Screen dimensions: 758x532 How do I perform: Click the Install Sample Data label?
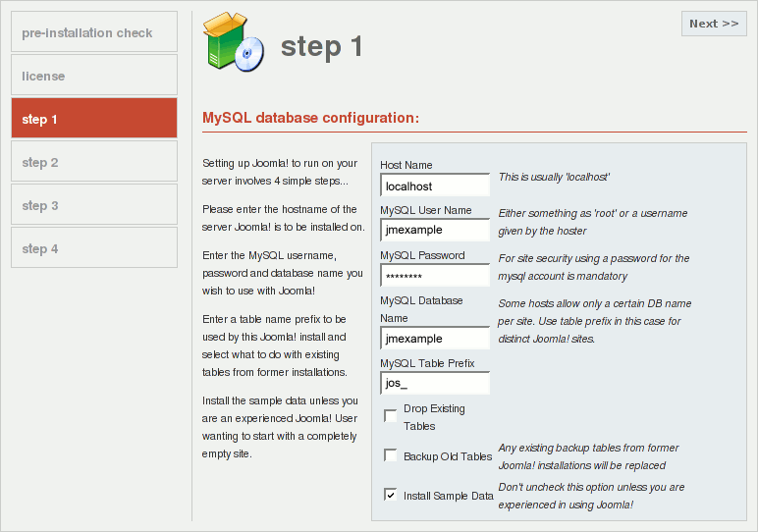coord(449,496)
